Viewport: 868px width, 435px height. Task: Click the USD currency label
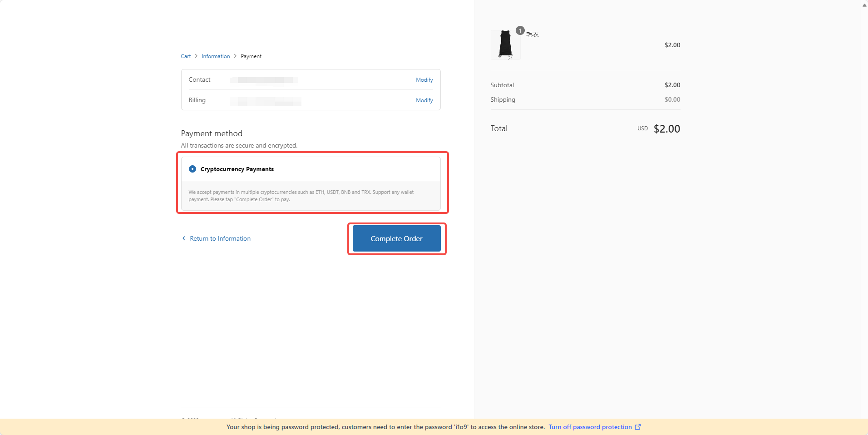click(x=642, y=129)
